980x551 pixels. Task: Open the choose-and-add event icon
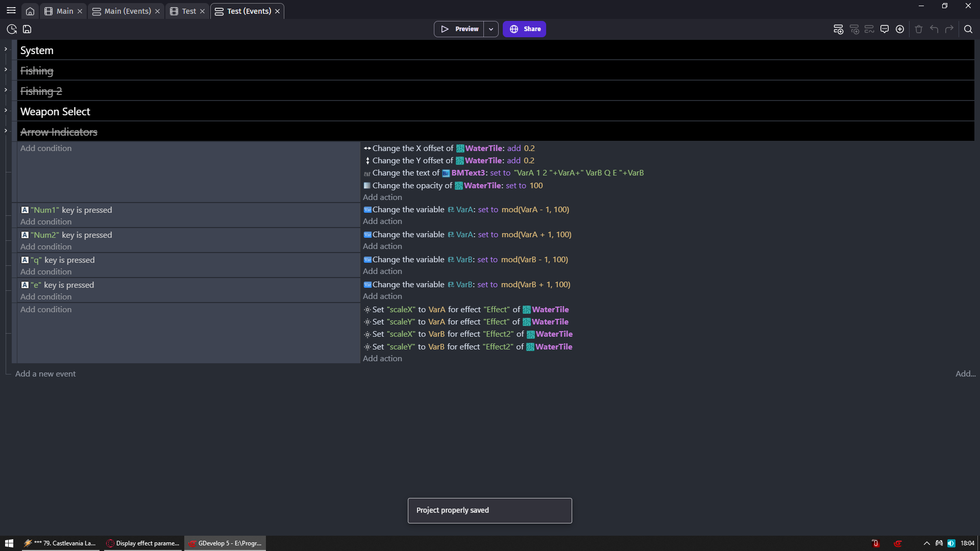tap(900, 29)
